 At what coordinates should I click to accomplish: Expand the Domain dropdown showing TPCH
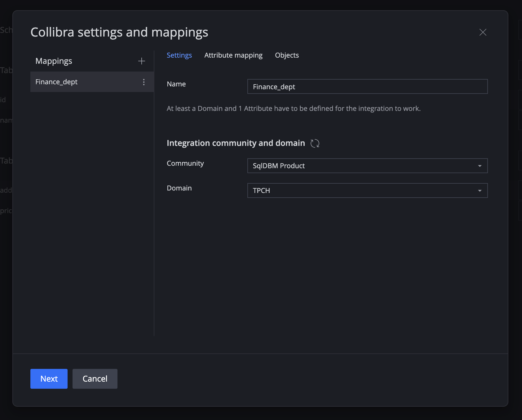367,190
